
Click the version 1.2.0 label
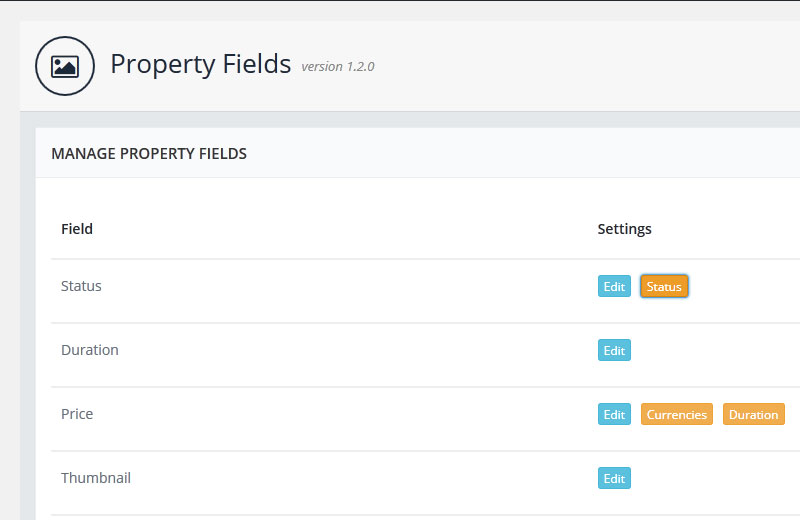tap(338, 67)
